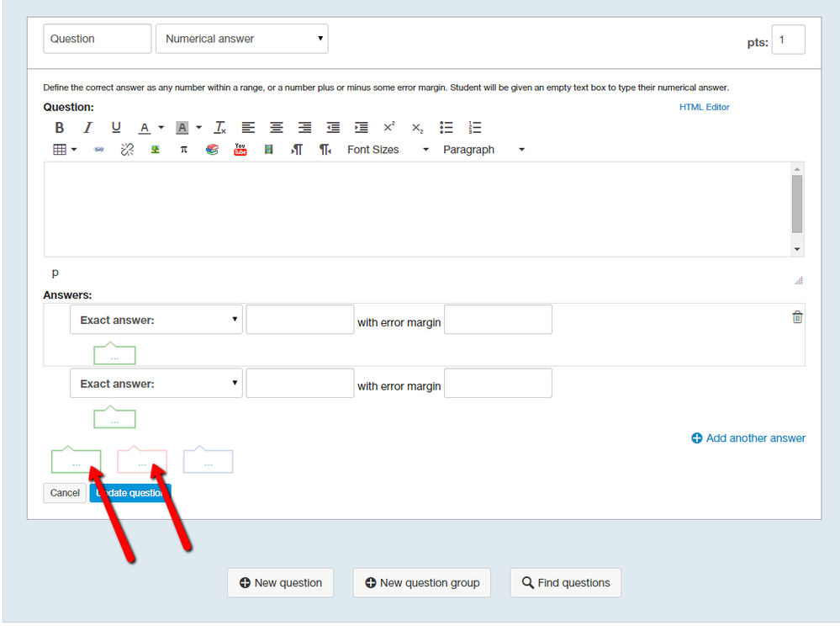
Task: Clear text formatting
Action: pos(219,128)
